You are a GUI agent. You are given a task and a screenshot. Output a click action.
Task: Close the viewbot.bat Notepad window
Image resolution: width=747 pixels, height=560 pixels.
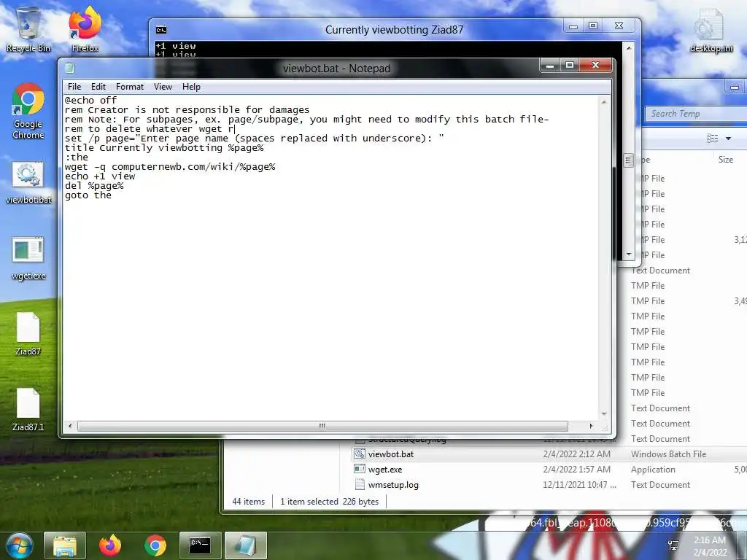tap(595, 65)
